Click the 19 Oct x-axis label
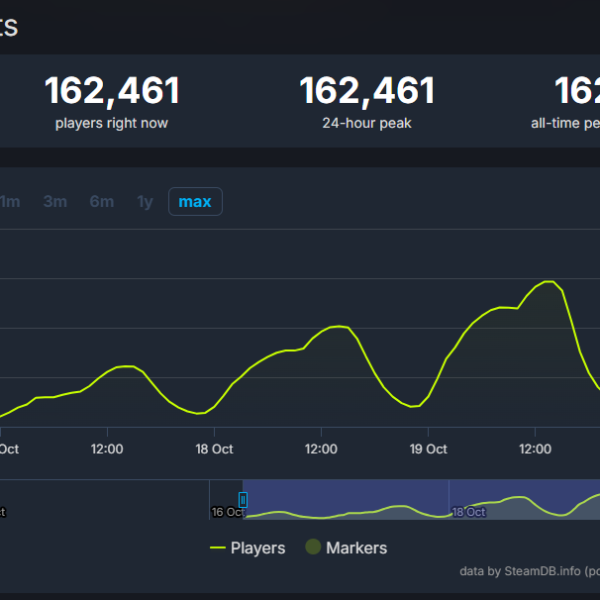This screenshot has height=600, width=600. point(428,449)
